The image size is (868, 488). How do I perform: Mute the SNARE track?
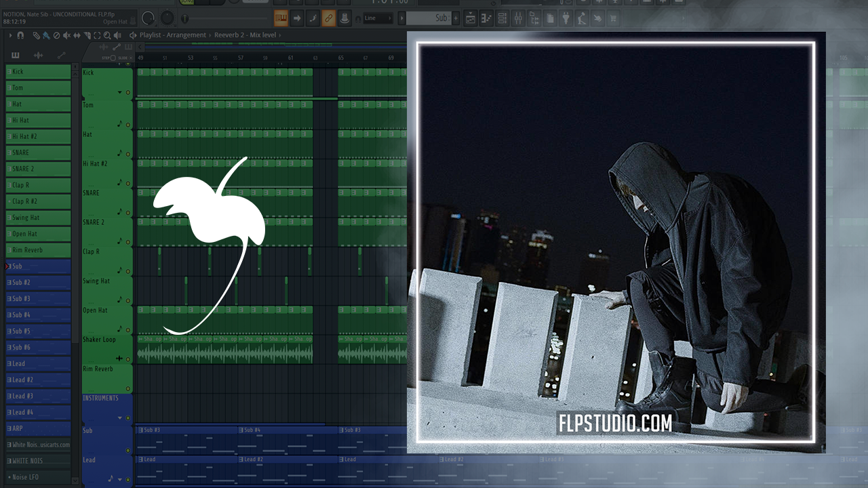[x=128, y=212]
